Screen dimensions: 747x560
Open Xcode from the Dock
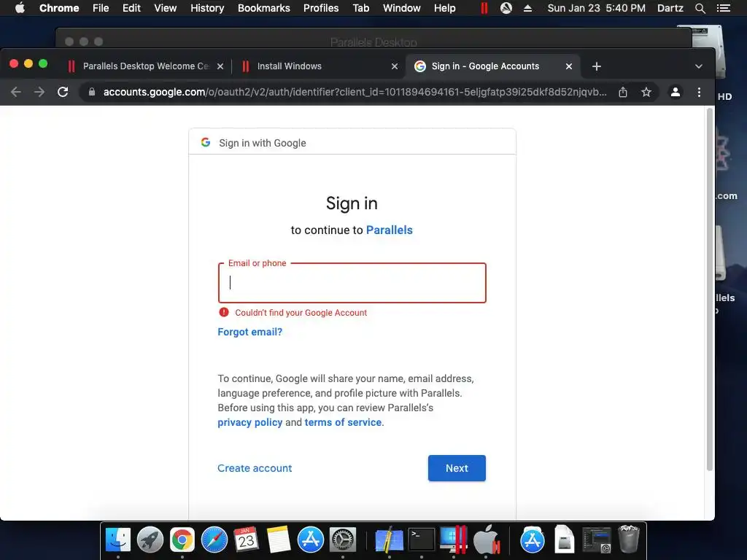pyautogui.click(x=390, y=540)
